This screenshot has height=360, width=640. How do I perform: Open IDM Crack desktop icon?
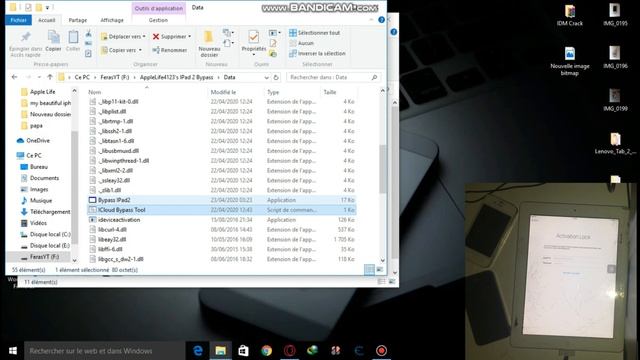570,16
